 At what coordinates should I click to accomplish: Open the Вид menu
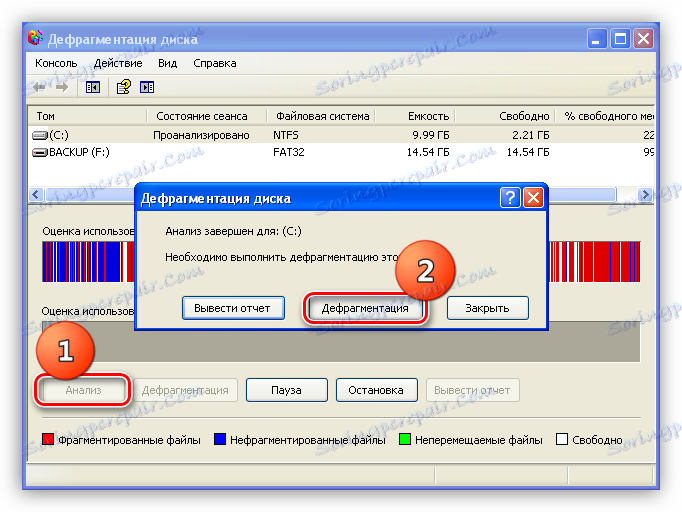[x=167, y=64]
